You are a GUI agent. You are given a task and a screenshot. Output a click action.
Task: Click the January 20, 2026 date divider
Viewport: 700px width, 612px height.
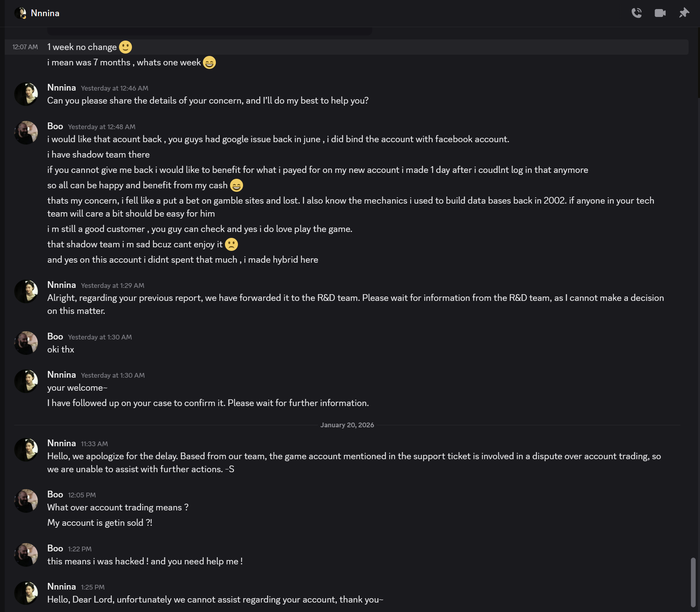[x=347, y=425]
